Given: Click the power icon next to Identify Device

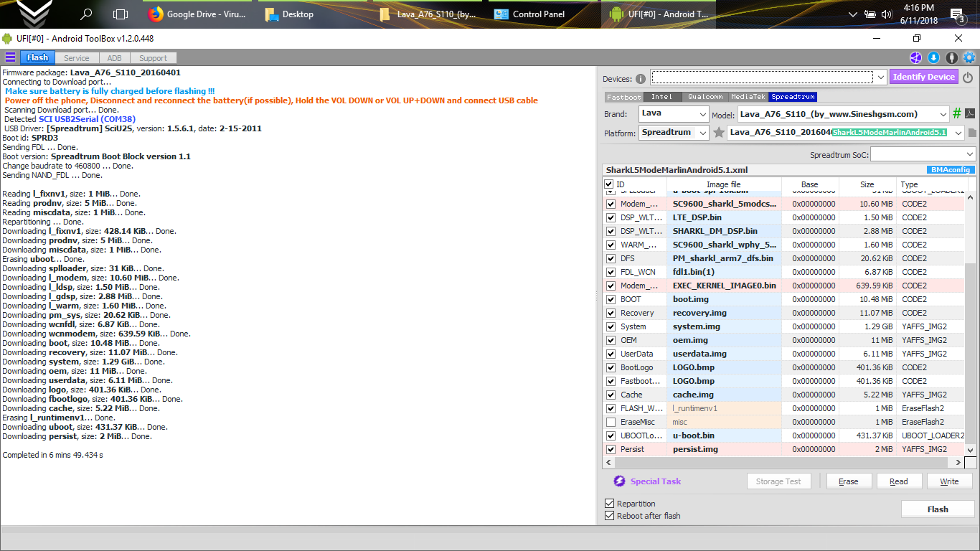Looking at the screenshot, I should pyautogui.click(x=967, y=77).
